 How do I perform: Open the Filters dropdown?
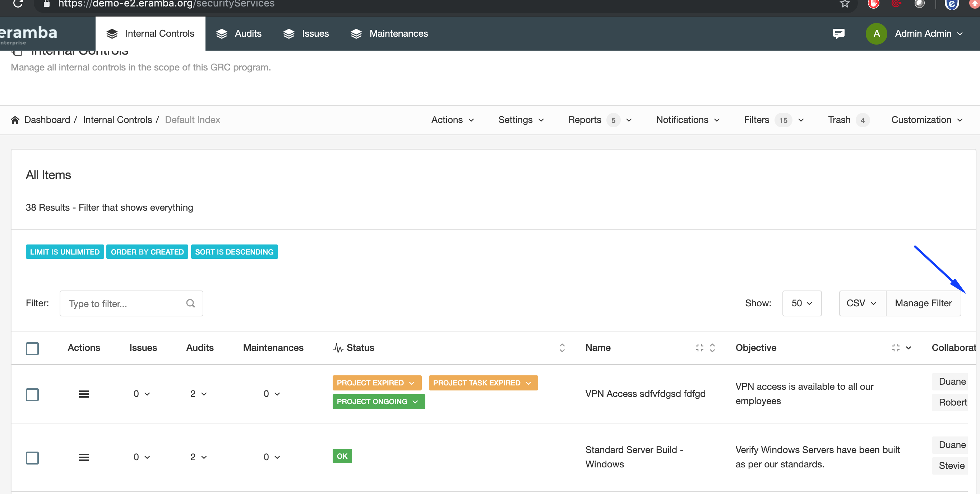pyautogui.click(x=774, y=120)
